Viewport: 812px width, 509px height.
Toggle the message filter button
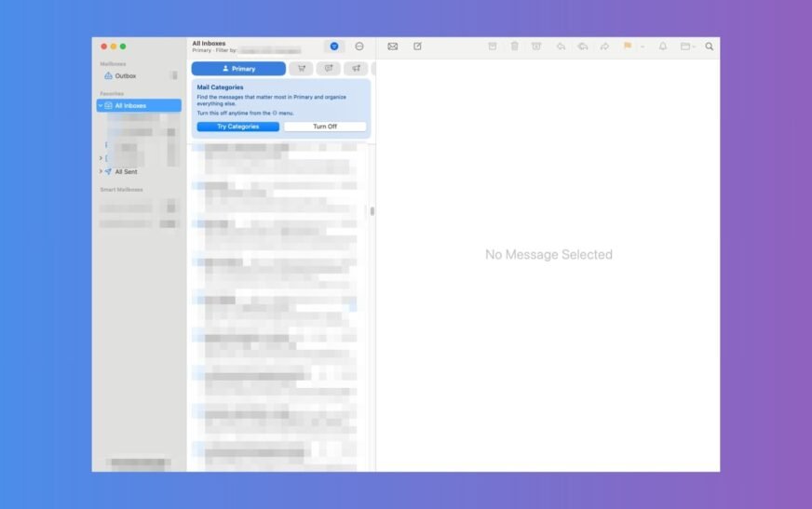point(334,47)
